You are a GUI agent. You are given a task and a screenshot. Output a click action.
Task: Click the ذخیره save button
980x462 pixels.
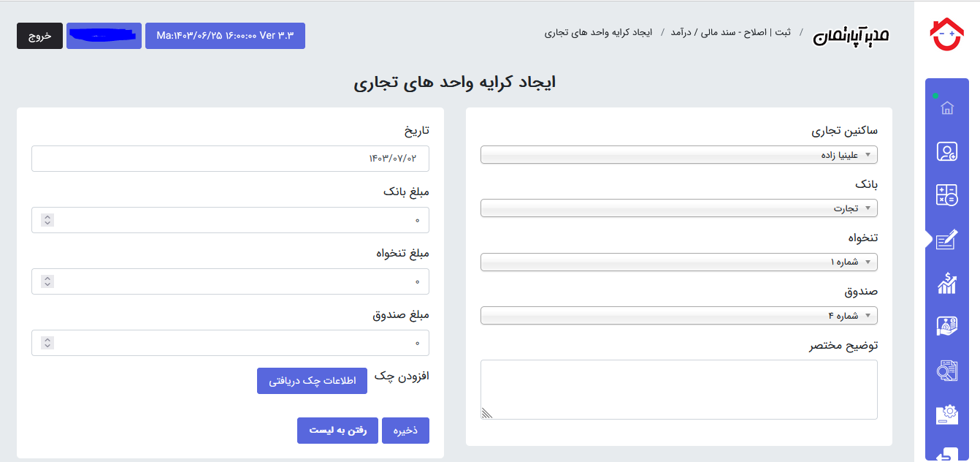tap(405, 431)
